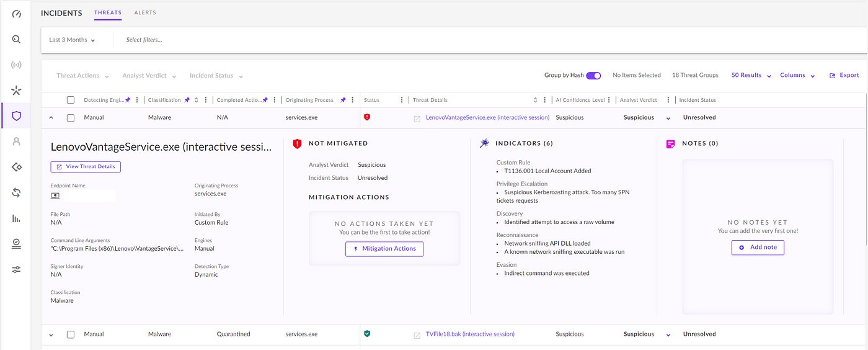This screenshot has width=868, height=350.
Task: Open the 50 Results dropdown
Action: tap(751, 75)
